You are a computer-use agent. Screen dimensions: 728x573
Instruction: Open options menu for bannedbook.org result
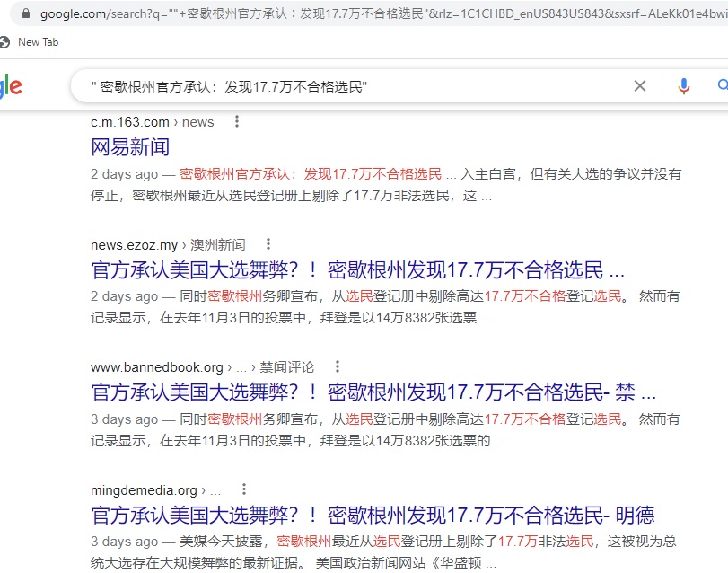pyautogui.click(x=338, y=366)
